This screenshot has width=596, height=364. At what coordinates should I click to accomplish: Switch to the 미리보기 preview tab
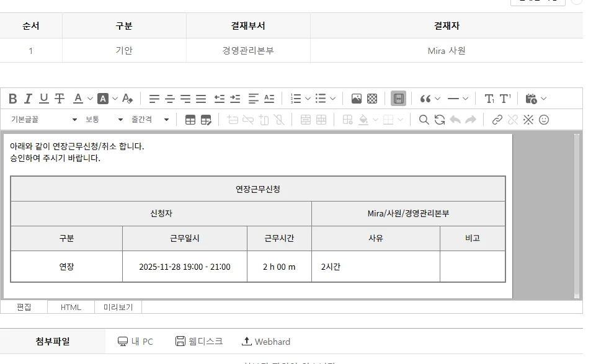pos(118,307)
